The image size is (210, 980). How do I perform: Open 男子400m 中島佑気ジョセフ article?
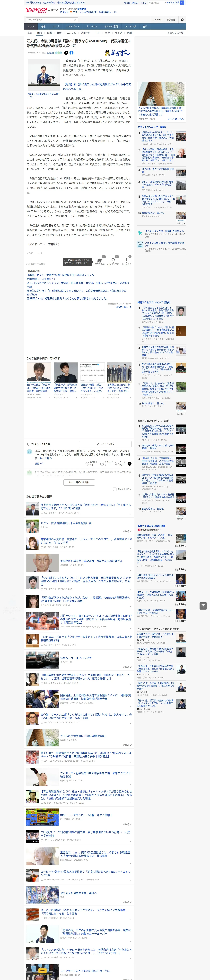[x=86, y=755]
